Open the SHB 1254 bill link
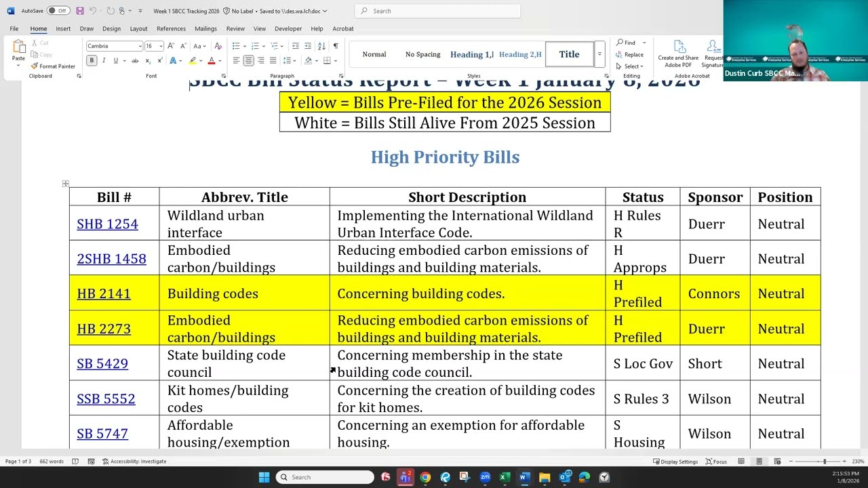This screenshot has height=488, width=868. (107, 224)
